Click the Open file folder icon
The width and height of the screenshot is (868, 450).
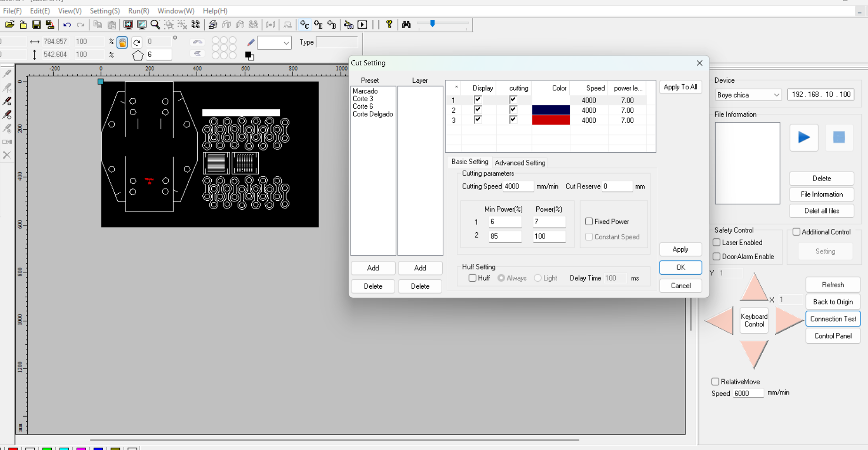pos(9,24)
